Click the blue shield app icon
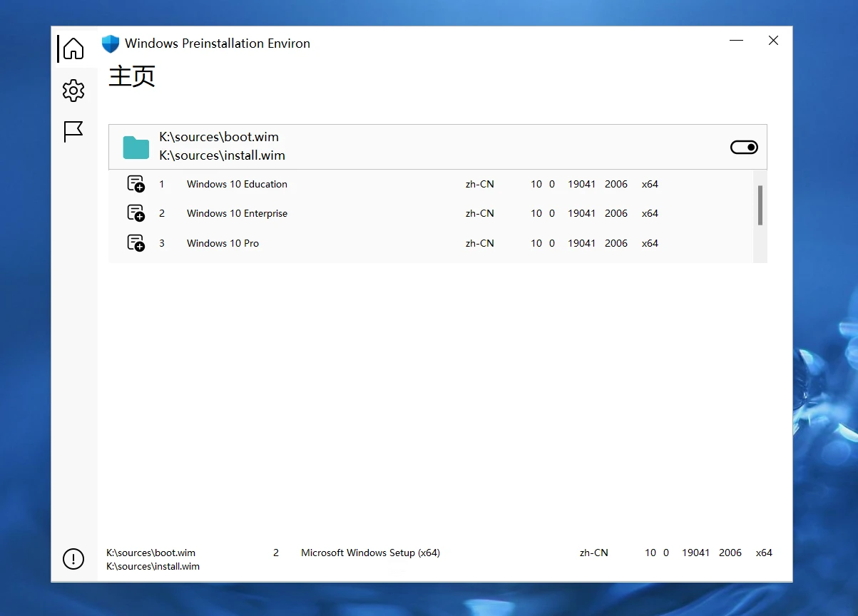The height and width of the screenshot is (616, 858). pos(111,43)
